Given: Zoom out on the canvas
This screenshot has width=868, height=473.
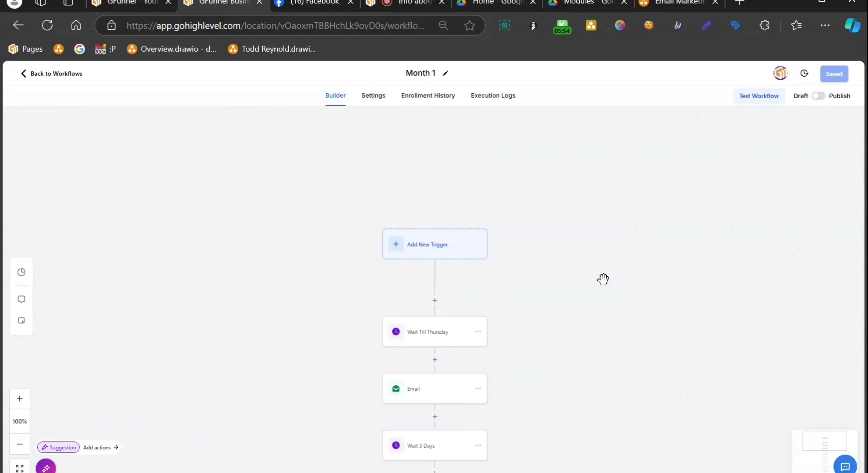Looking at the screenshot, I should [19, 444].
